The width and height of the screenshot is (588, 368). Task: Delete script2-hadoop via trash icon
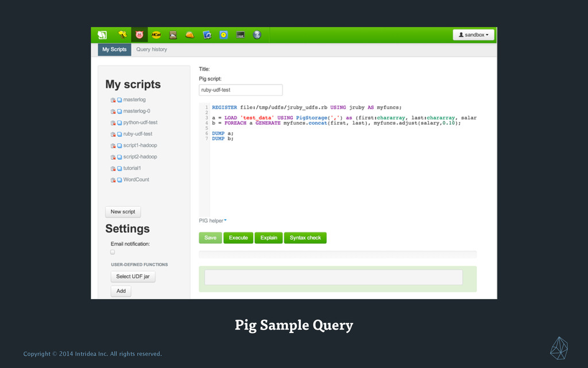[x=113, y=157]
